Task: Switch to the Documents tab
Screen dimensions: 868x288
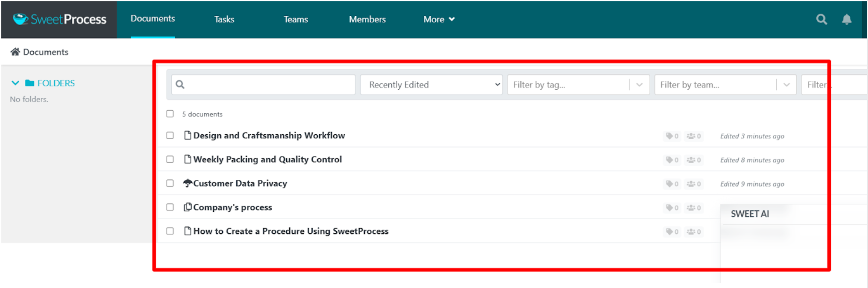Action: coord(153,19)
